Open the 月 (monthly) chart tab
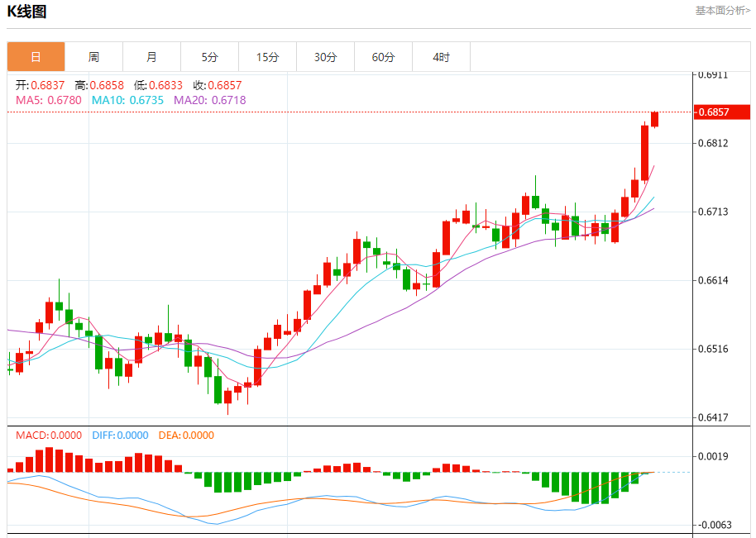The image size is (756, 538). pyautogui.click(x=151, y=57)
